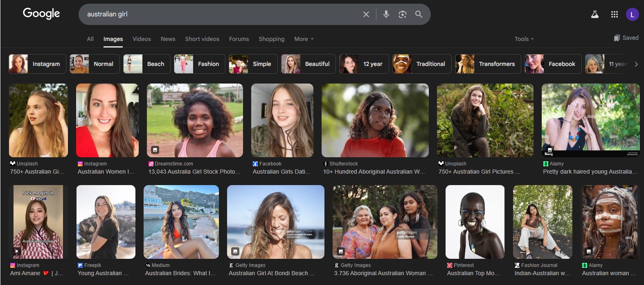This screenshot has width=644, height=285.
Task: Open the 'Pick me girls in' video thumbnail
Action: pyautogui.click(x=38, y=222)
